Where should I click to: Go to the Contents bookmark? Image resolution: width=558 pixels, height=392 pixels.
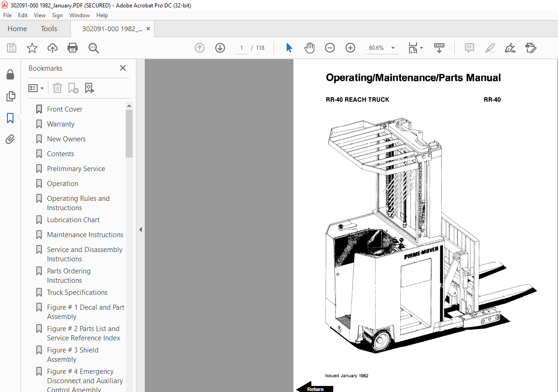pyautogui.click(x=61, y=154)
